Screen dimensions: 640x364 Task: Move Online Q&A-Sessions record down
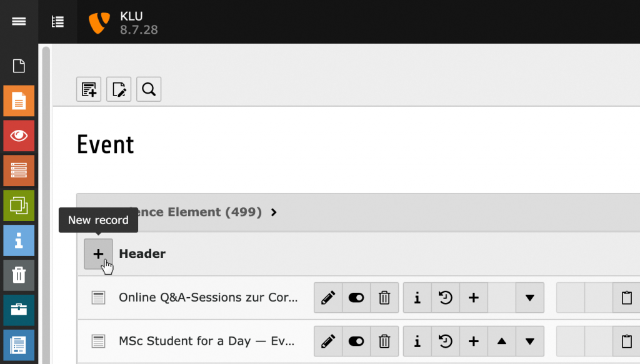[530, 298]
